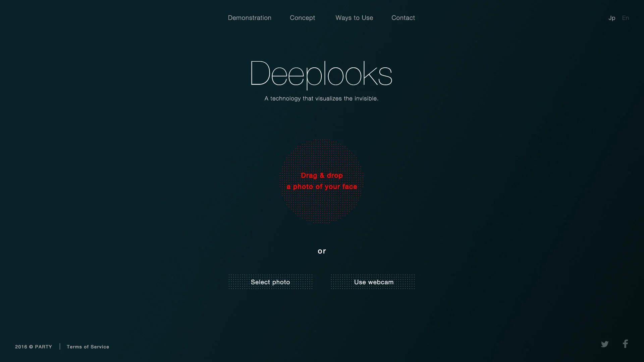
Task: Open the Facebook share icon
Action: pyautogui.click(x=626, y=344)
